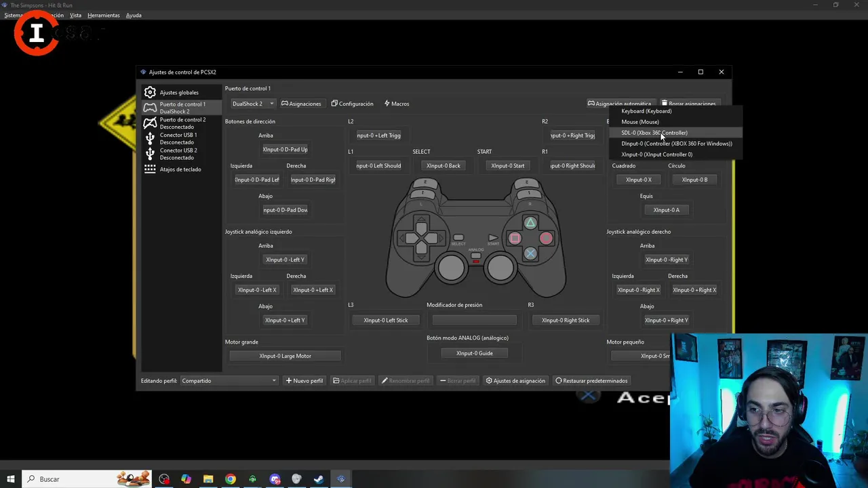Screen dimensions: 868x488
Task: Open Ajustes globales in the sidebar
Action: coord(180,92)
